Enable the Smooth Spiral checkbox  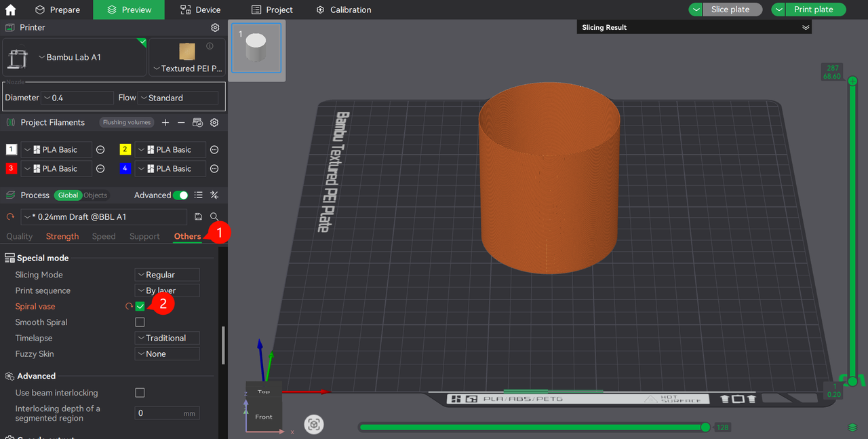(x=140, y=322)
